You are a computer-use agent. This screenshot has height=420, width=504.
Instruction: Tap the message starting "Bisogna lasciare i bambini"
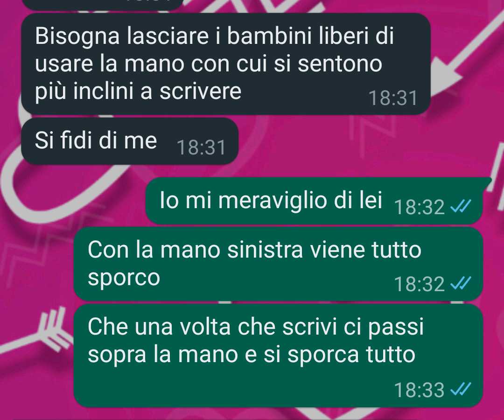tap(226, 64)
